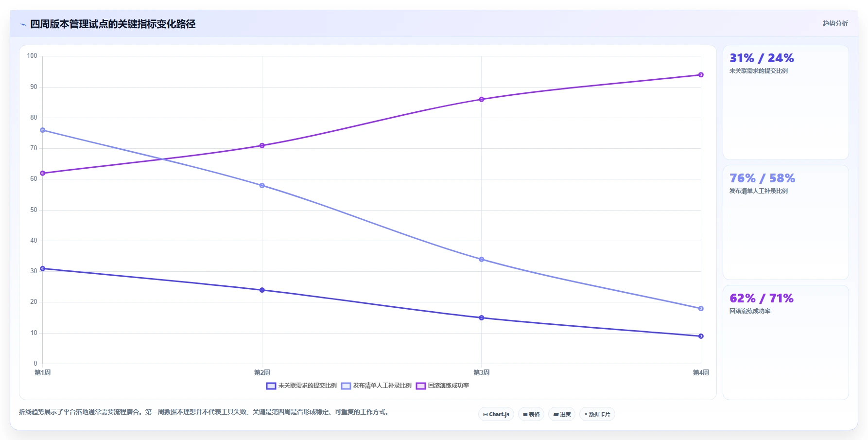868x440 pixels.
Task: Click 发布清单人工补录比例 point at 第3周
Action: point(482,259)
